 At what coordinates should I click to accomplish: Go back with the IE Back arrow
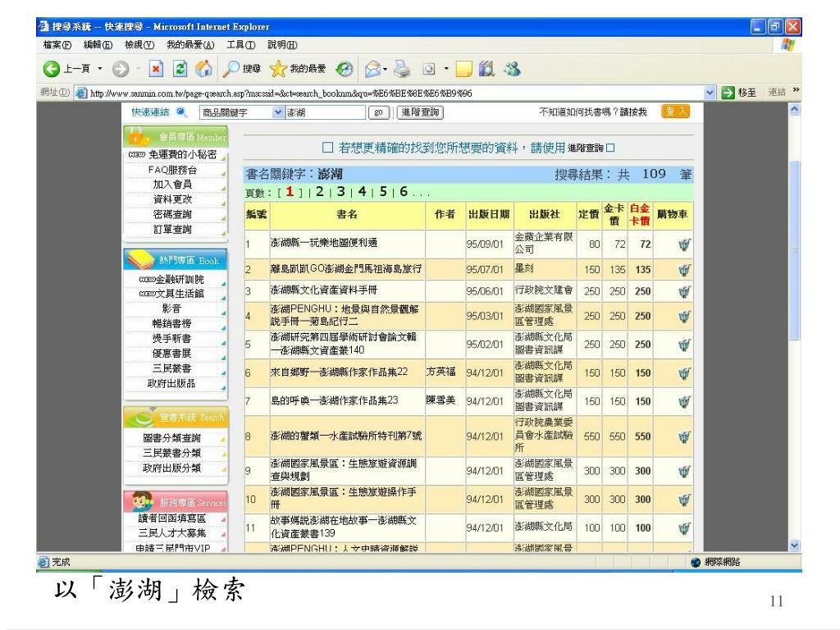(x=52, y=69)
